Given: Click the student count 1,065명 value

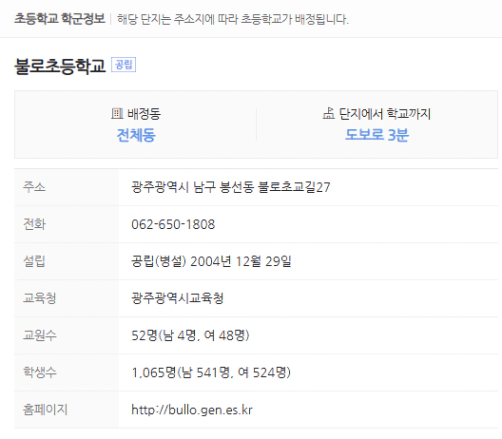Looking at the screenshot, I should [x=211, y=372].
